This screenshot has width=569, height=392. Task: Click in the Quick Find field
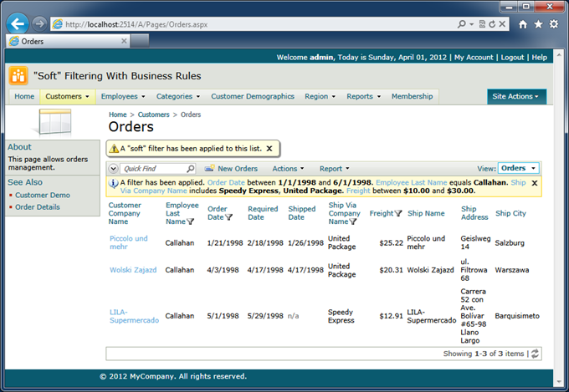pos(154,169)
